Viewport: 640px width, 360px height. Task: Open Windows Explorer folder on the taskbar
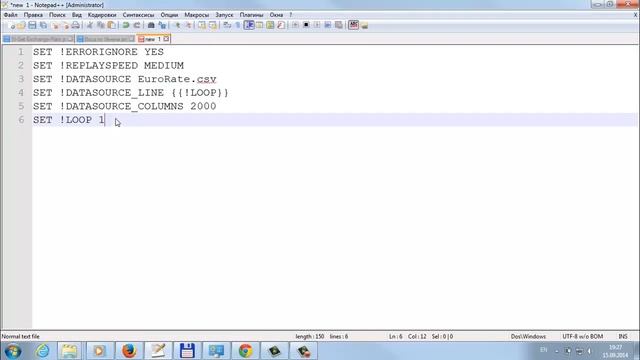coord(70,351)
